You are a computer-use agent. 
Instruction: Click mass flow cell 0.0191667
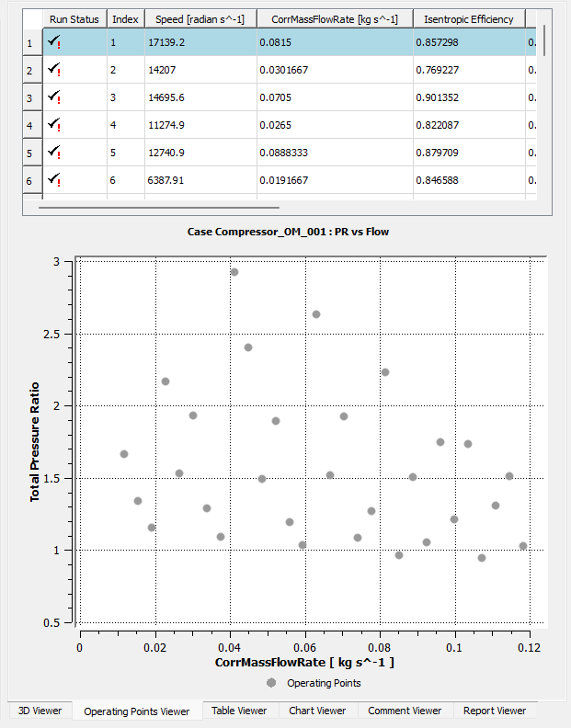click(335, 179)
